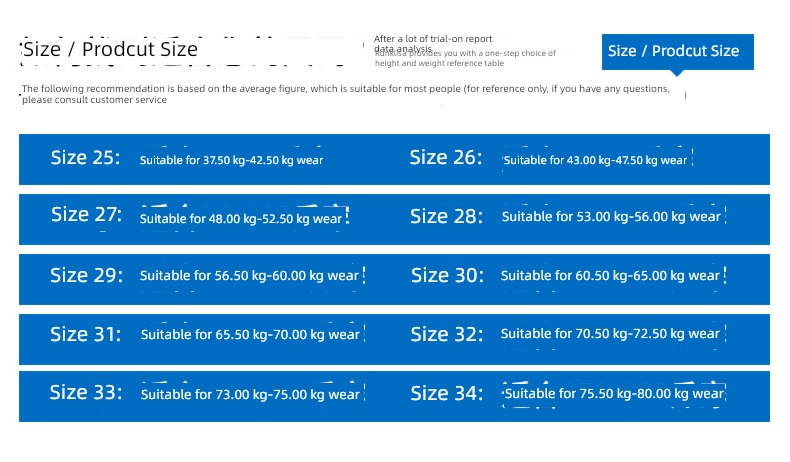Click the 73.00 kg-75.00 kg weight text
Image resolution: width=790 pixels, height=462 pixels.
[250, 394]
